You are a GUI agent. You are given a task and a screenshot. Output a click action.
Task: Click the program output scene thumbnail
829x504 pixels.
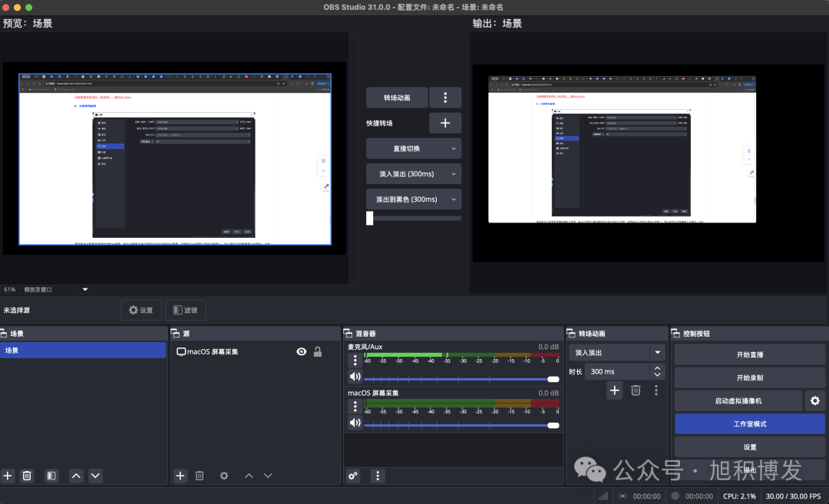(622, 149)
